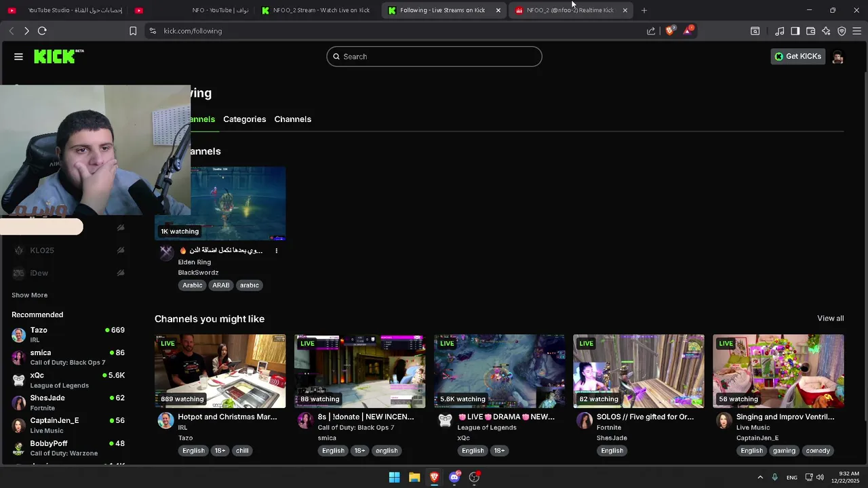Click the Elden Ring category link
Image resolution: width=868 pixels, height=488 pixels.
[194, 262]
